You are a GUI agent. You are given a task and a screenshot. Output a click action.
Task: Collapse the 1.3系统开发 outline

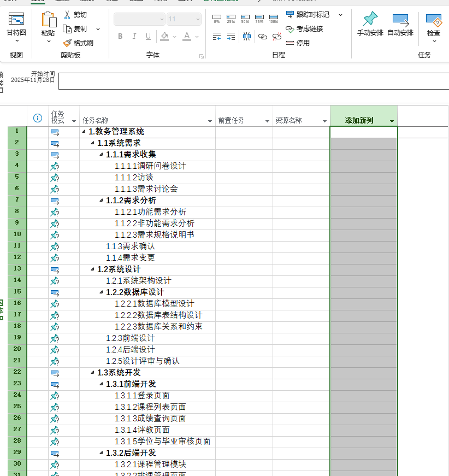(x=92, y=372)
